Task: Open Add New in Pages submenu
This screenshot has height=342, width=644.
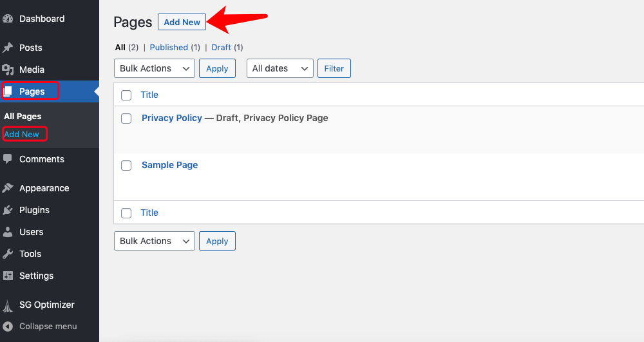Action: (22, 134)
